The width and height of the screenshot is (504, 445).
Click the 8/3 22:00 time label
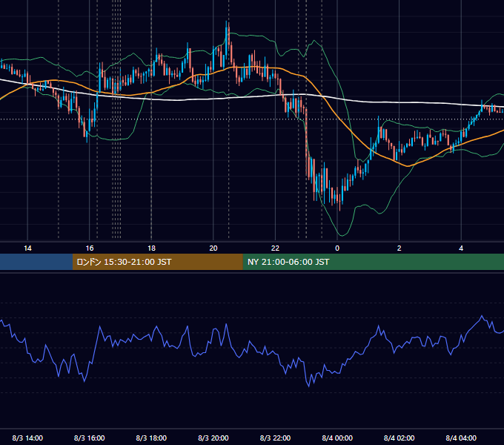click(x=275, y=438)
